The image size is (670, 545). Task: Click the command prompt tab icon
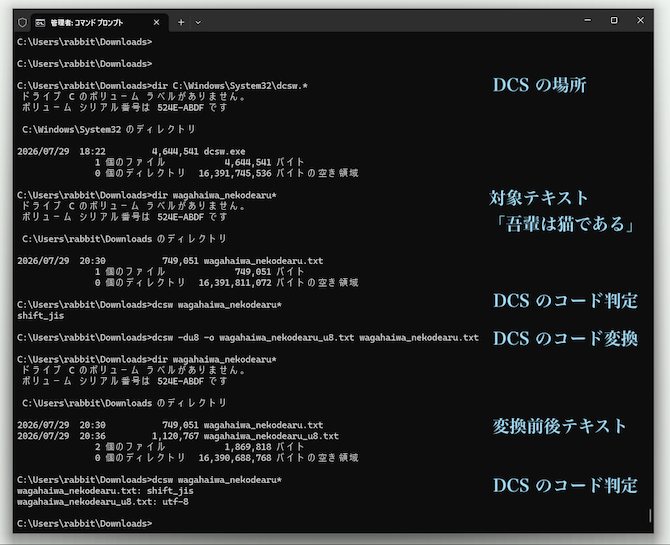pos(40,23)
